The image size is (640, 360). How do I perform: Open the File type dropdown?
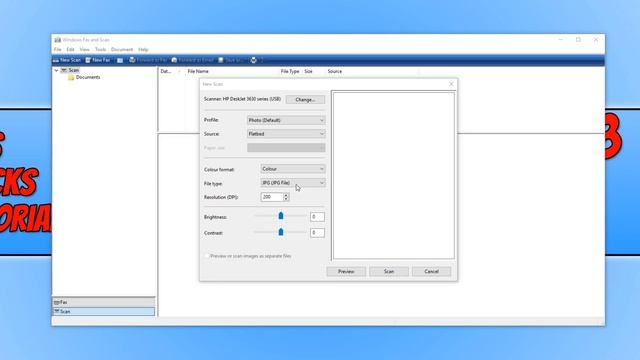(x=293, y=183)
